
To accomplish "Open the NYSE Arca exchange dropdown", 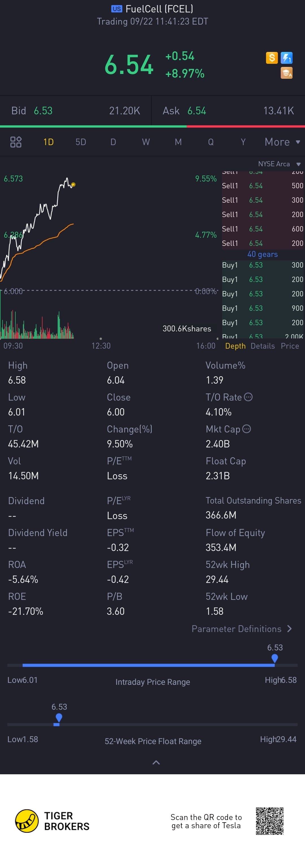I will point(279,164).
